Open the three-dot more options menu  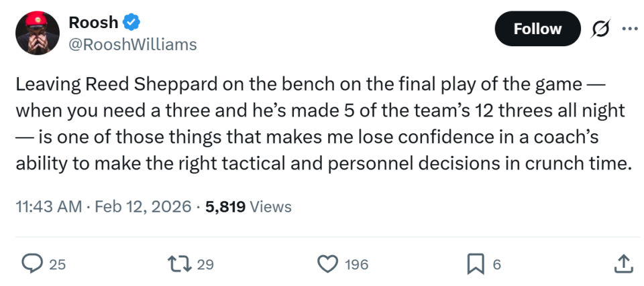[629, 29]
